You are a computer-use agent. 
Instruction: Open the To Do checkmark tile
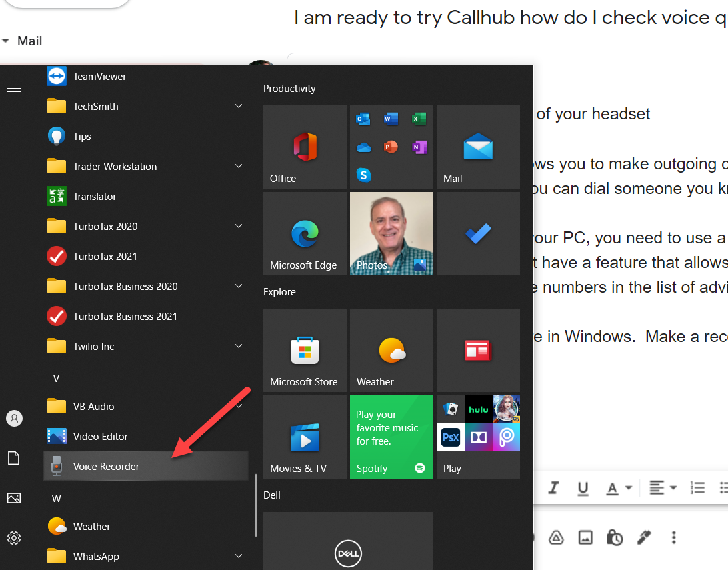[478, 233]
